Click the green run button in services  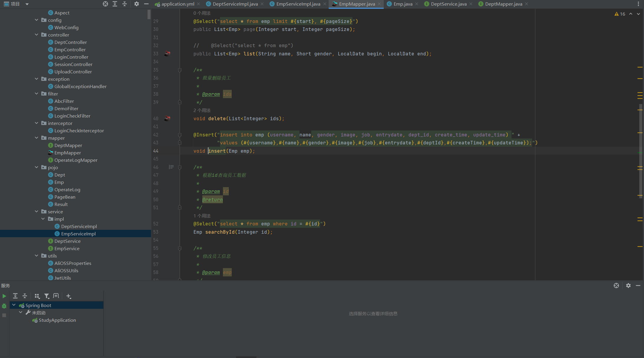tap(4, 296)
